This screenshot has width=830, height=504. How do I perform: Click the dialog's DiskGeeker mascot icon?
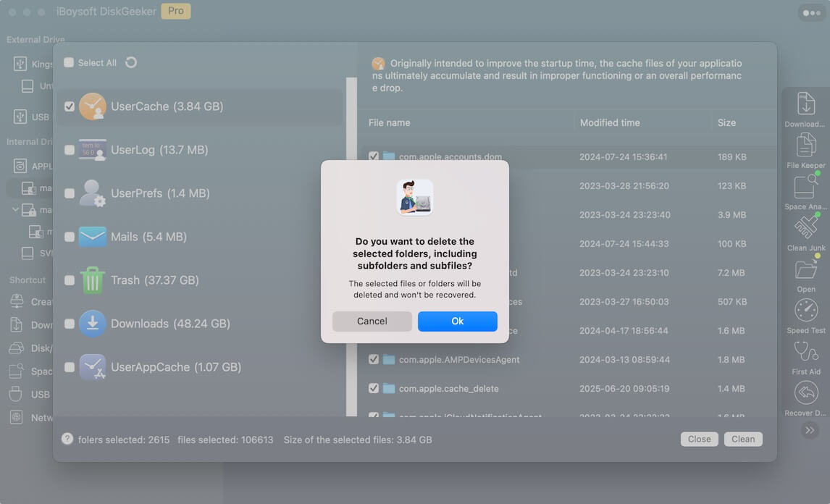pos(414,198)
